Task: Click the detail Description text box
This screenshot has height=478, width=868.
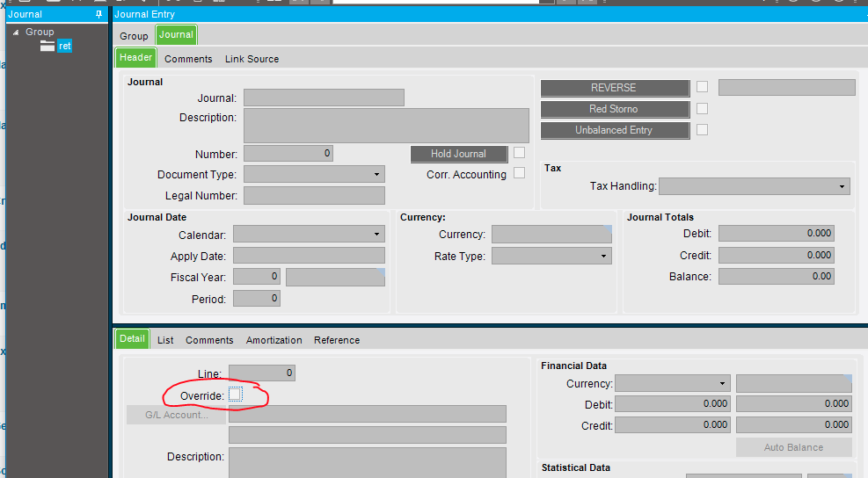Action: [368, 462]
